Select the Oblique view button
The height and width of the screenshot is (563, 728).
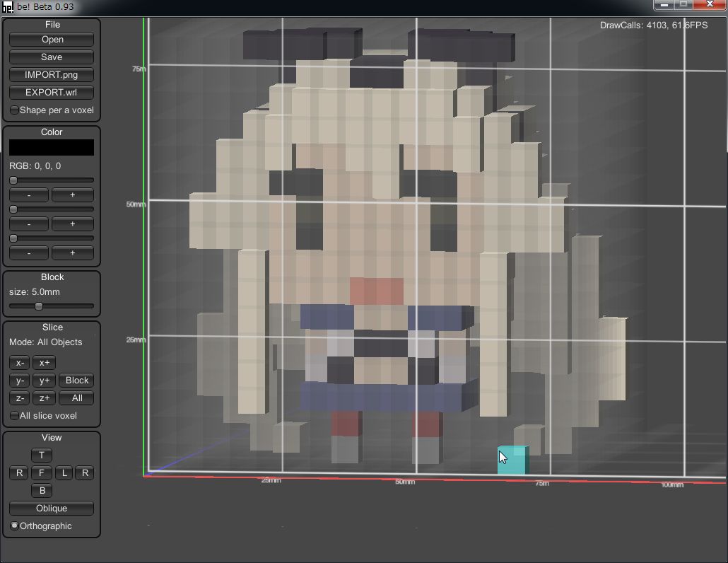(x=52, y=509)
